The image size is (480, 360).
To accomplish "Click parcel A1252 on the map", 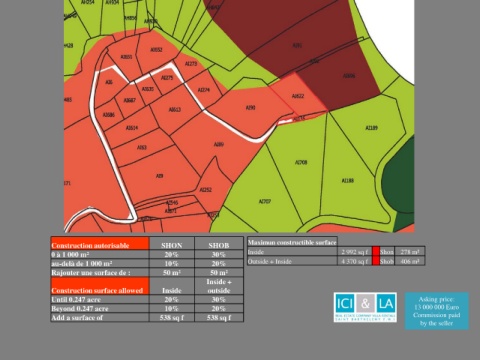I will (x=206, y=190).
